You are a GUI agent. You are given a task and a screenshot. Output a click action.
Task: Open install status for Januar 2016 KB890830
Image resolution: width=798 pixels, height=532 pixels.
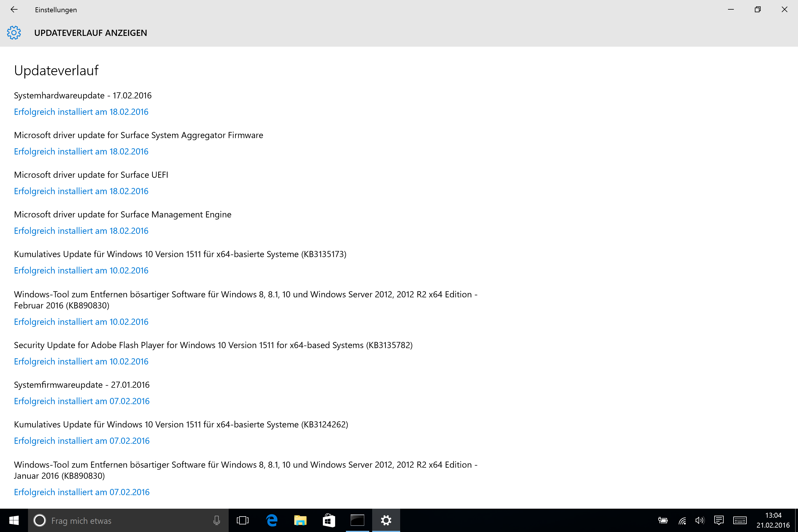click(x=82, y=492)
